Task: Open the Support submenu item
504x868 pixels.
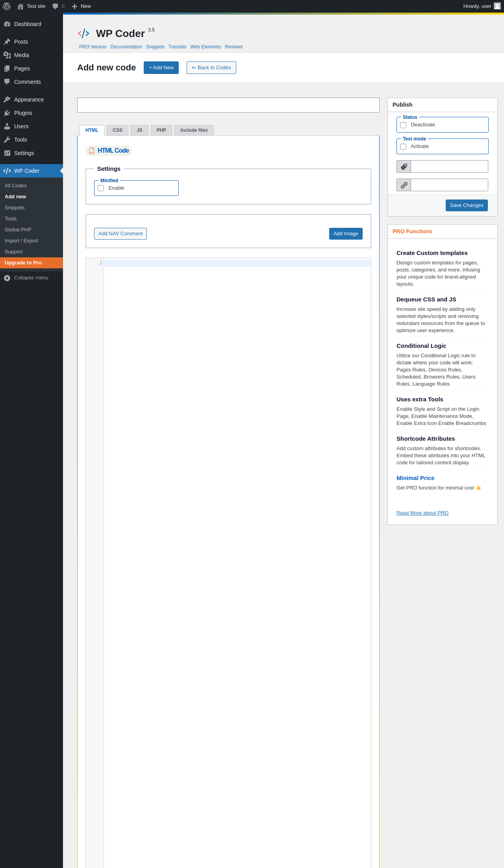Action: click(x=31, y=252)
